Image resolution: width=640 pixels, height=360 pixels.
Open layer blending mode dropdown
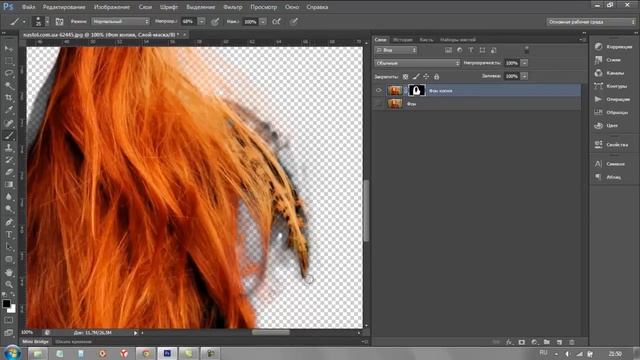[417, 63]
